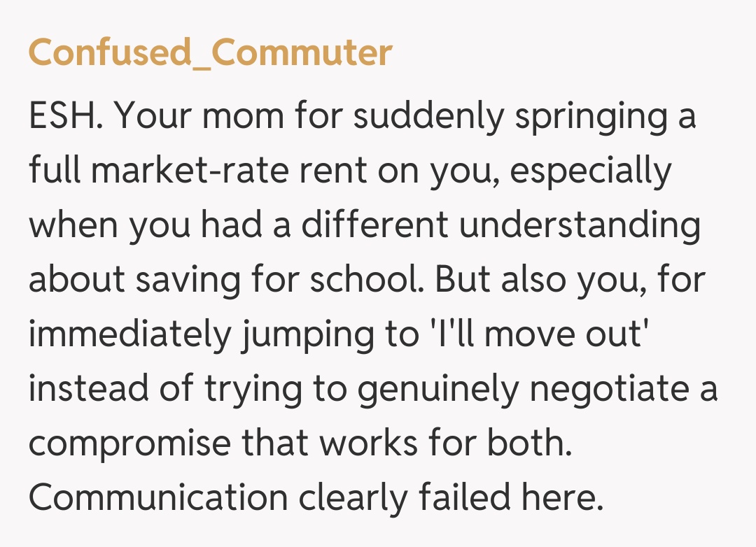Open the Confused_Commuter user profile
Image resolution: width=756 pixels, height=547 pixels.
click(210, 52)
